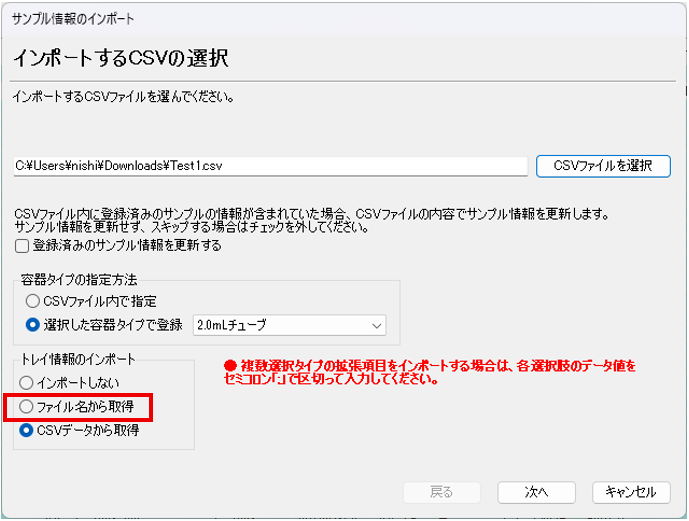Select the インポートしない tray option
The image size is (689, 521).
[27, 382]
